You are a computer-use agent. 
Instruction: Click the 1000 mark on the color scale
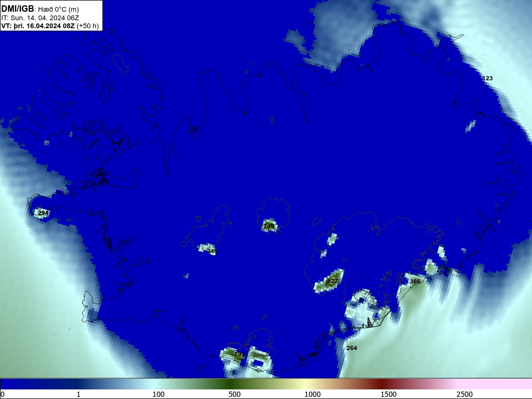(312, 394)
